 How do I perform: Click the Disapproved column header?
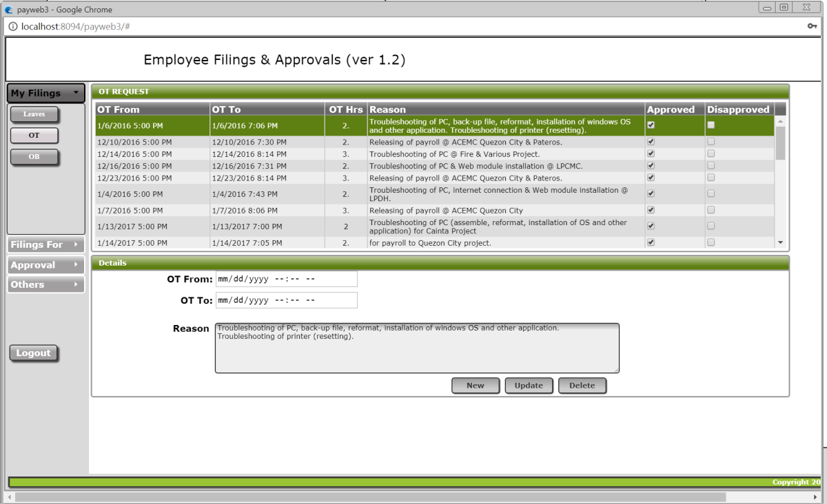coord(739,109)
